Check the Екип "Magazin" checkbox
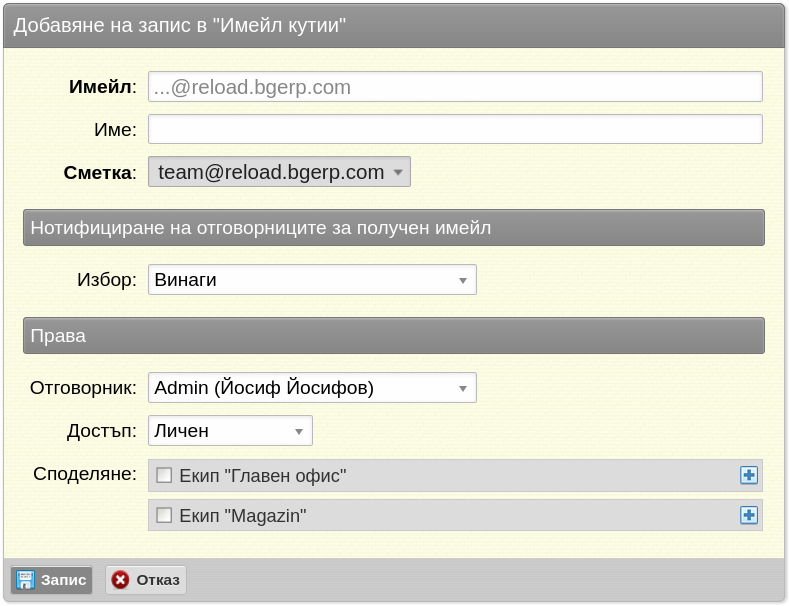Screen dimensions: 789x606 point(164,515)
